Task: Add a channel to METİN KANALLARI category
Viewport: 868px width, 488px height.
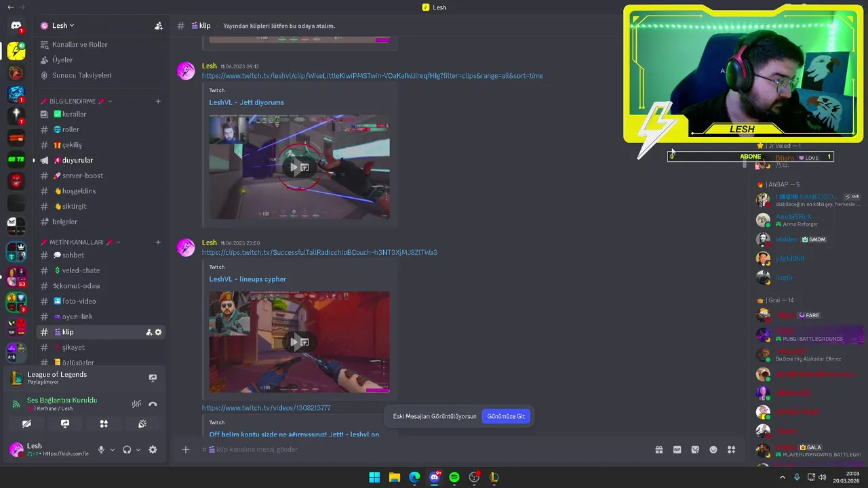Action: pyautogui.click(x=158, y=242)
